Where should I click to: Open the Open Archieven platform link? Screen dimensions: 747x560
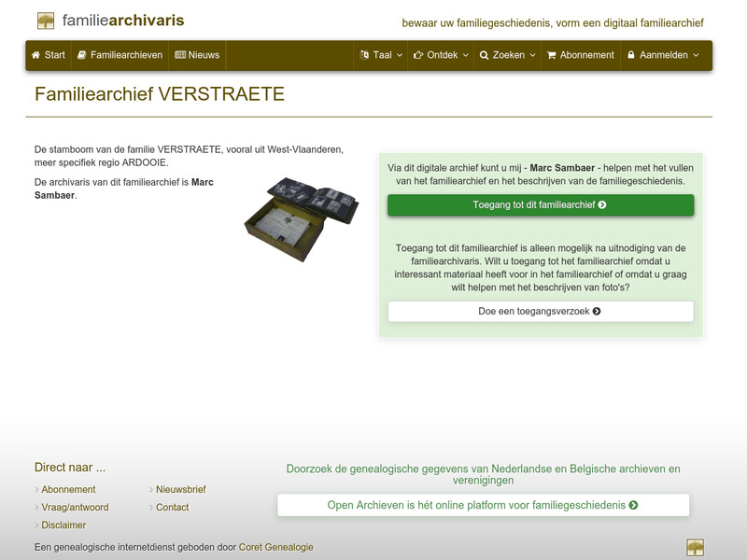[x=483, y=504]
